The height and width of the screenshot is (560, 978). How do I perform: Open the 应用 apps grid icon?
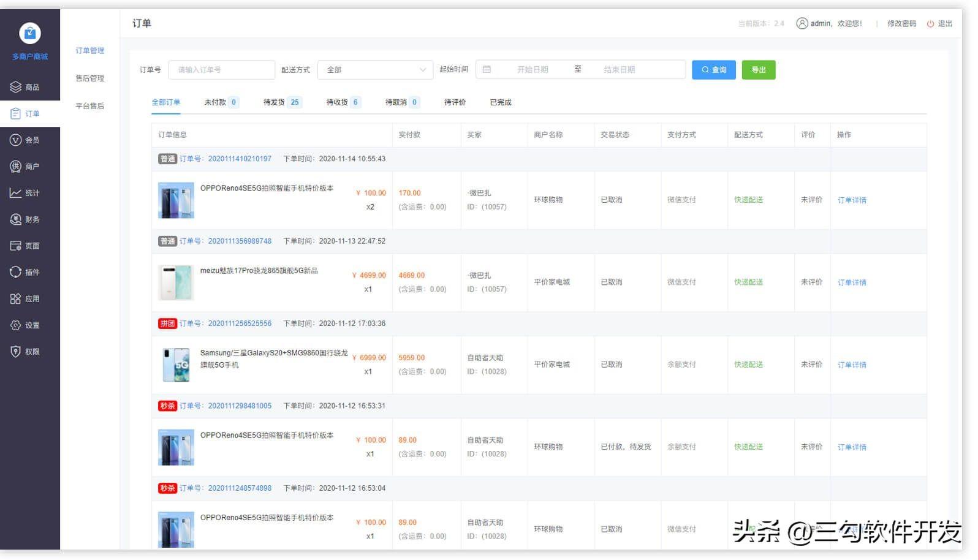[x=16, y=299]
